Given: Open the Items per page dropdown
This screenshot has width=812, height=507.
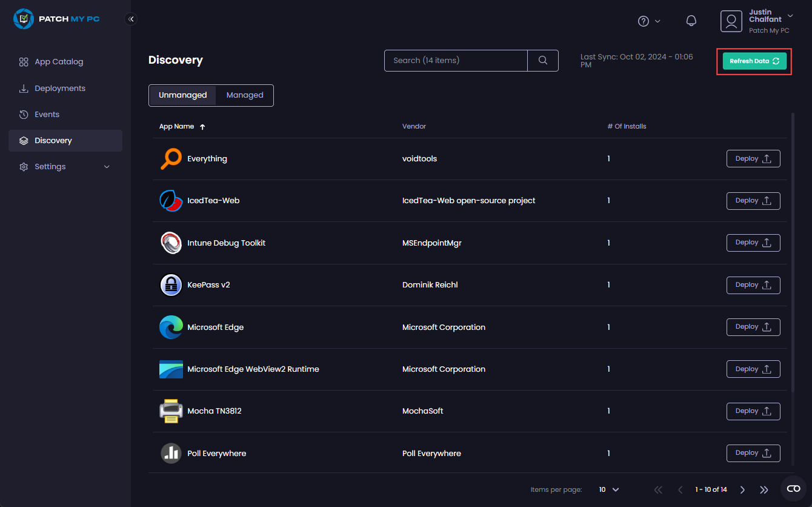Looking at the screenshot, I should tap(609, 489).
